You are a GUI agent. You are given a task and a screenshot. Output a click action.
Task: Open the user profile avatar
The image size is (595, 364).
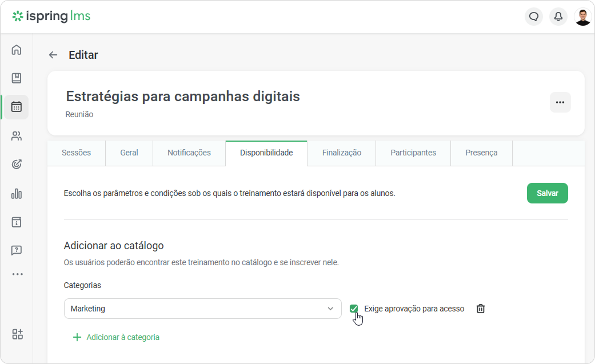582,17
